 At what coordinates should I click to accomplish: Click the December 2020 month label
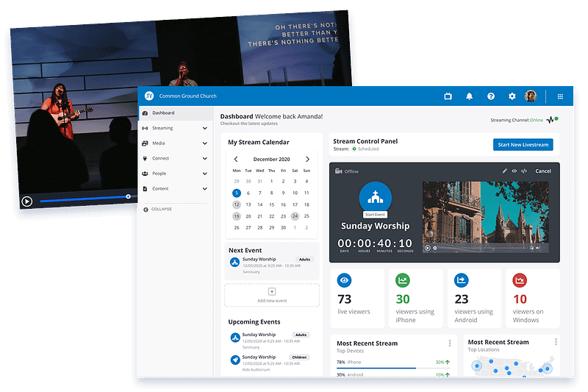coord(271,159)
